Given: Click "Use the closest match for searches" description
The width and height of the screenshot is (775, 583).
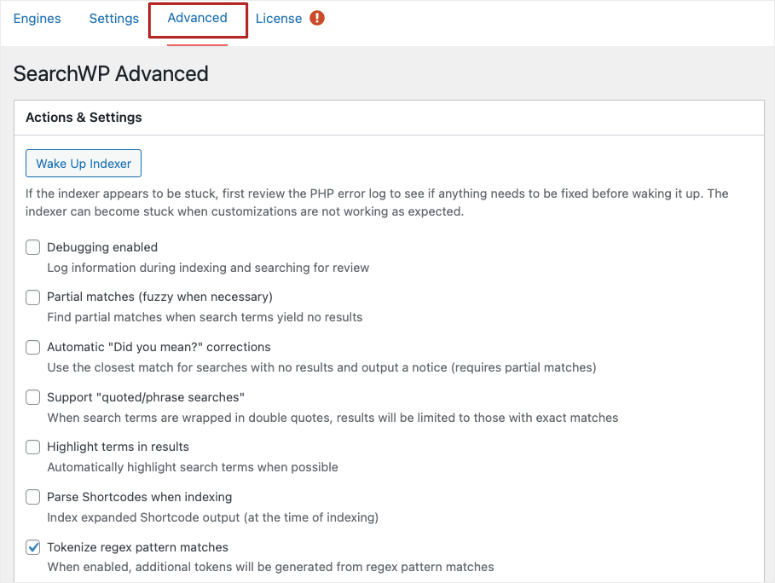Looking at the screenshot, I should coord(322,368).
